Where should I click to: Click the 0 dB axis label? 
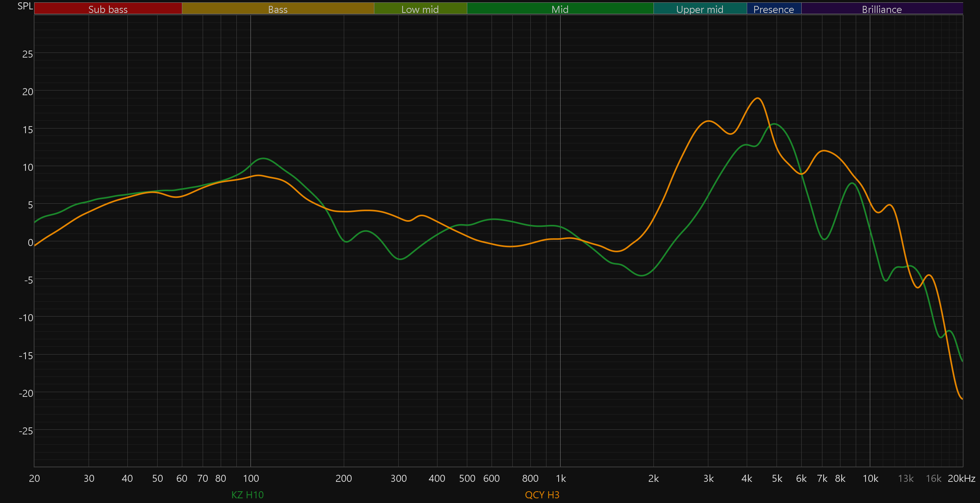(x=30, y=242)
